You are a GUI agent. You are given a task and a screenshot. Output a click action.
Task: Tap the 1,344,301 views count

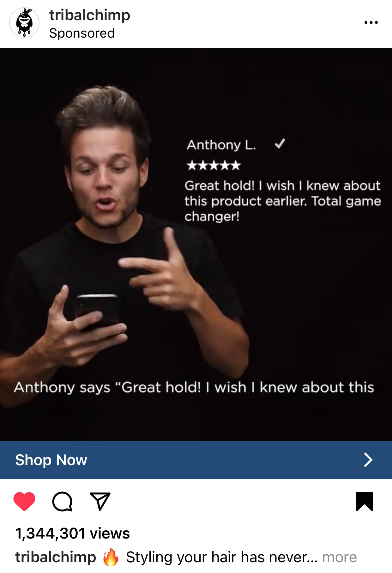pos(73,533)
